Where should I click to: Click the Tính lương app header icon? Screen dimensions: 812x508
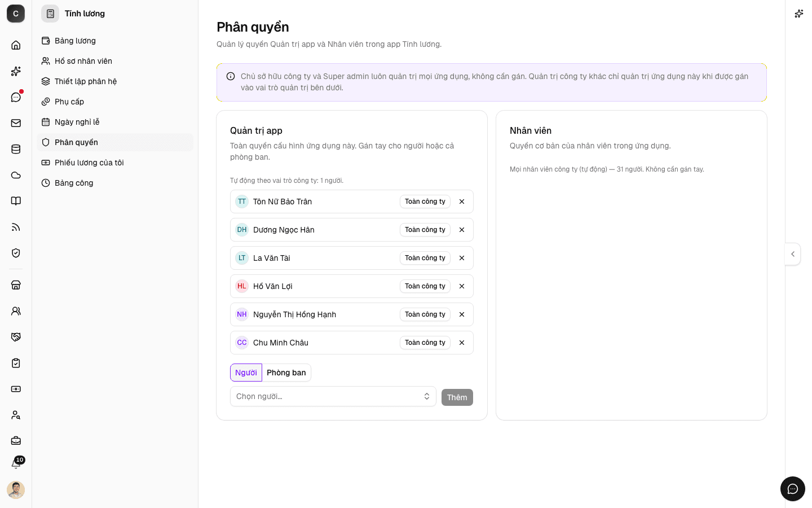coord(50,14)
